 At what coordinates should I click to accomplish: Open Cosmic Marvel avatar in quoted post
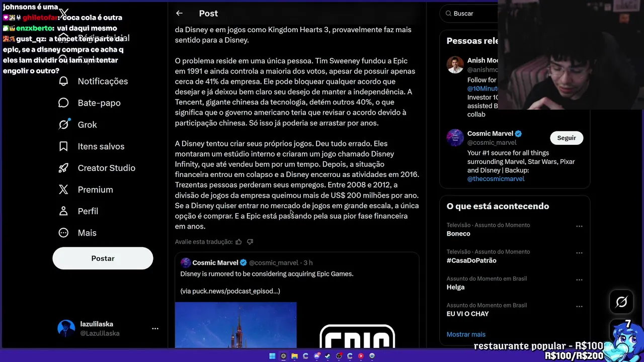186,262
